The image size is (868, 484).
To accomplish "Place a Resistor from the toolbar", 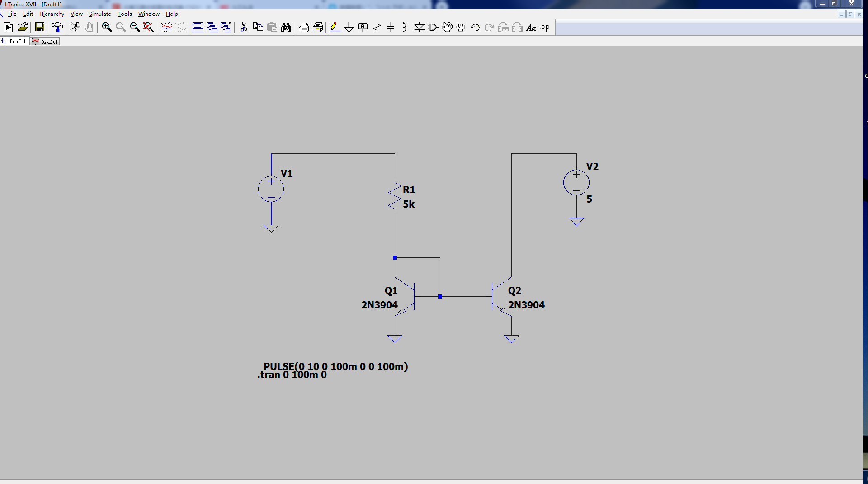I will [377, 27].
